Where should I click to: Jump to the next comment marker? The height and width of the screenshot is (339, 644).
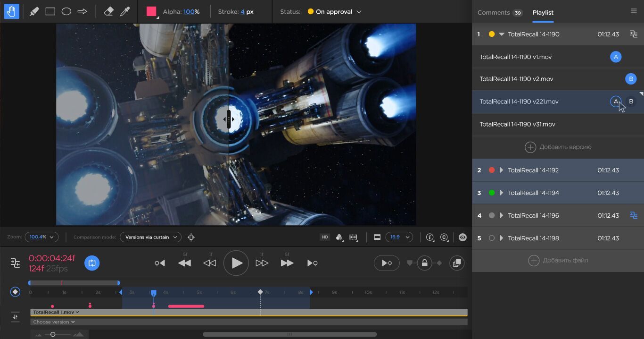[x=312, y=263]
